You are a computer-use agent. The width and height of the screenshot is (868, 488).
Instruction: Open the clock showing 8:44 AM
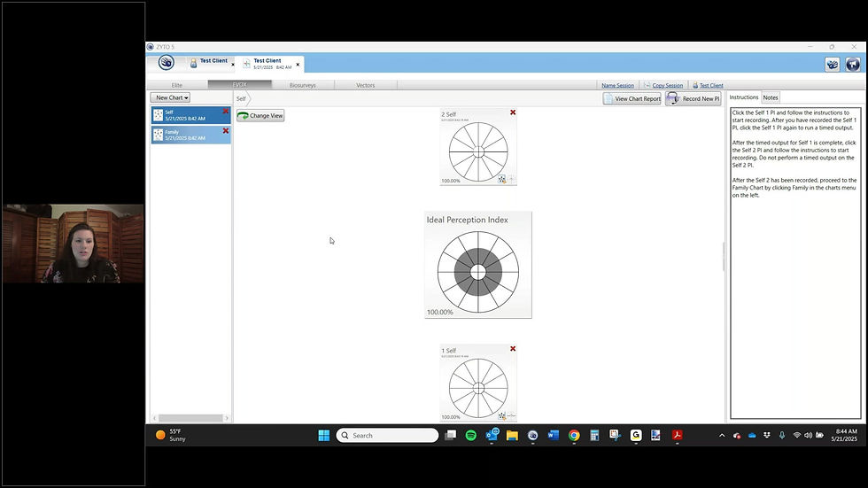[x=844, y=435]
